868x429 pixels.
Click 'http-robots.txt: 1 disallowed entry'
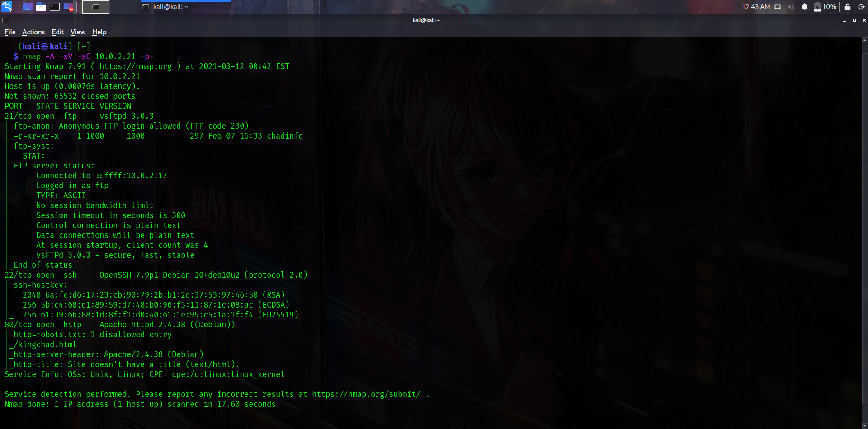pos(93,335)
